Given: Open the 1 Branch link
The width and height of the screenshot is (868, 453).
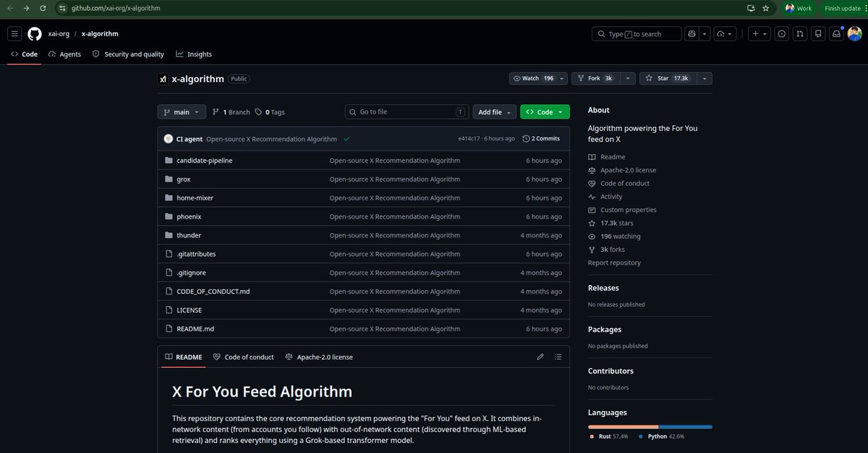Looking at the screenshot, I should (231, 112).
